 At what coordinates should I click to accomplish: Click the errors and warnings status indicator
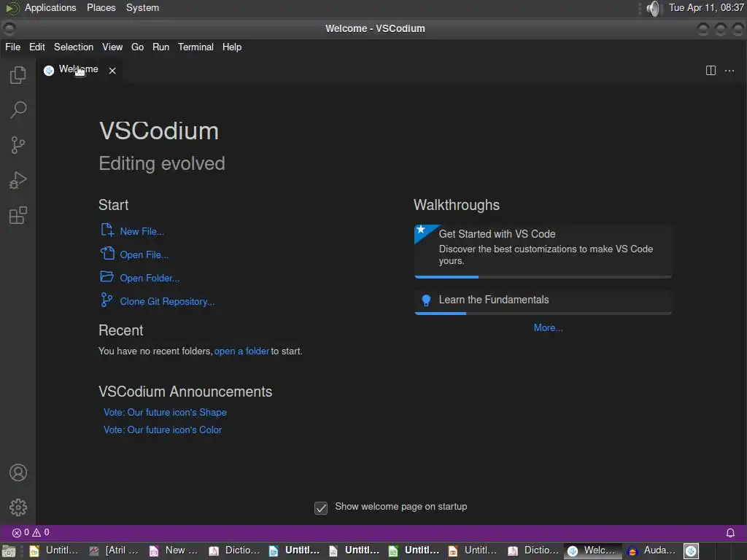31,533
